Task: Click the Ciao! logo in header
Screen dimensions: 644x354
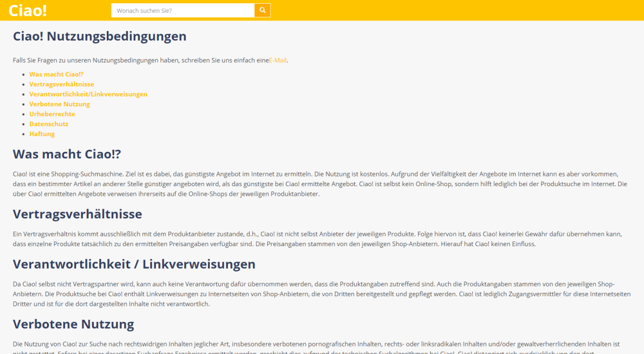Action: click(28, 10)
